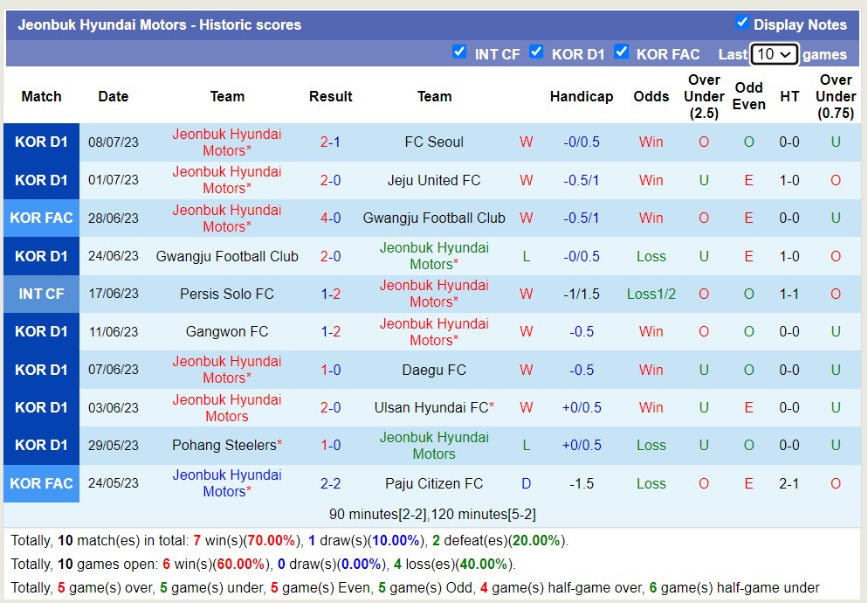This screenshot has height=603, width=868.
Task: Click the 2-1 result against FC Seoul
Action: pyautogui.click(x=330, y=142)
